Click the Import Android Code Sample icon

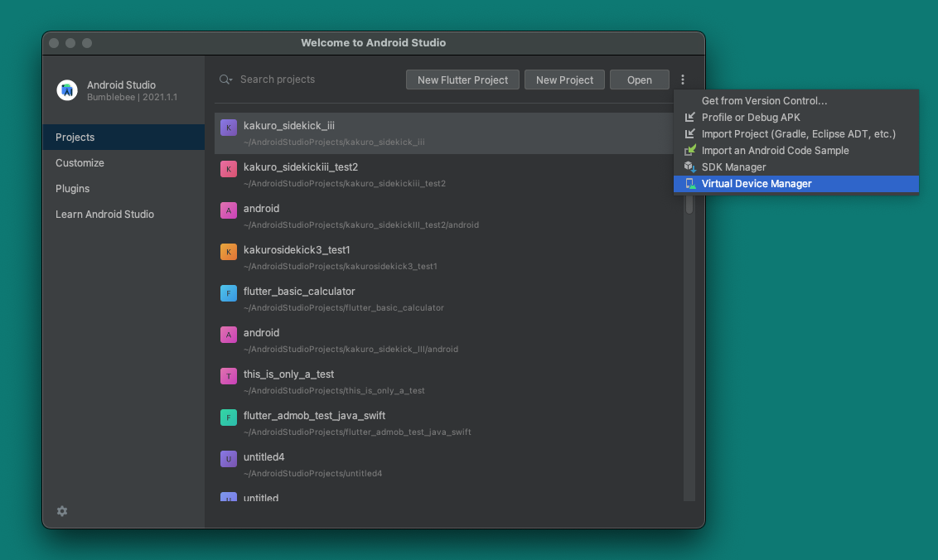click(x=690, y=150)
